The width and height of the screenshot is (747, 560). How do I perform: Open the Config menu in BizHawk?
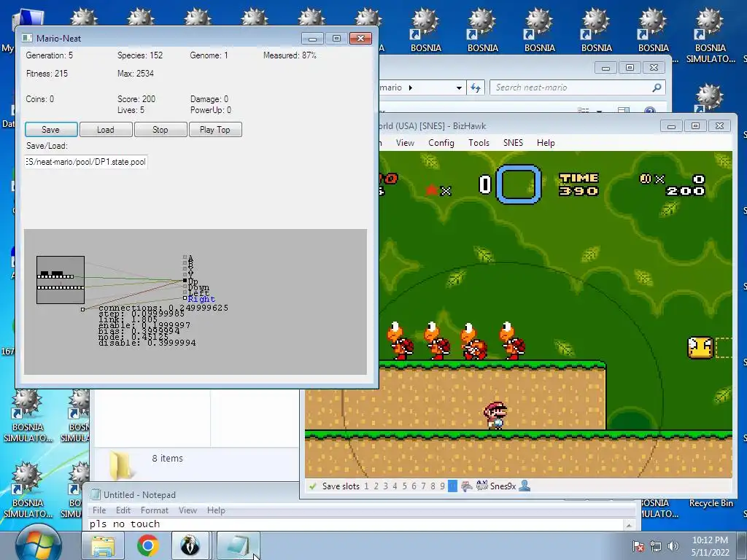coord(441,143)
